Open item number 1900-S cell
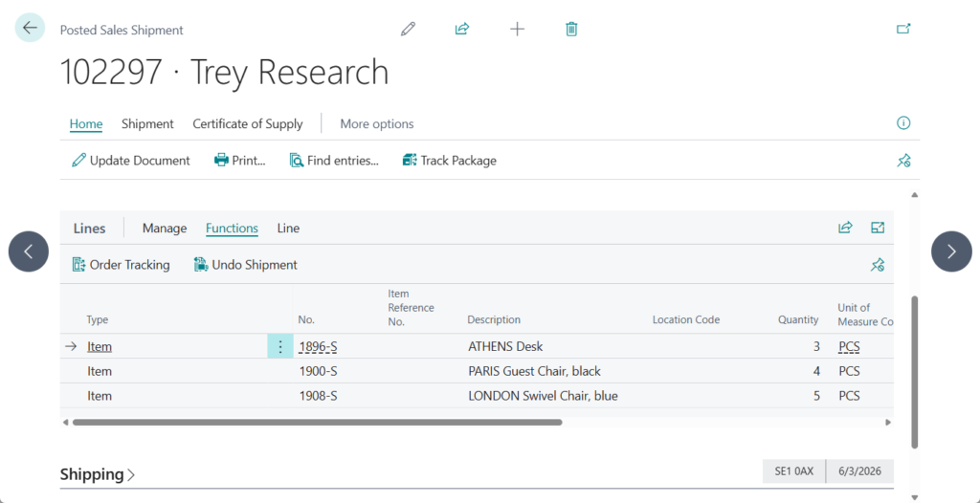The image size is (980, 503). click(x=319, y=371)
